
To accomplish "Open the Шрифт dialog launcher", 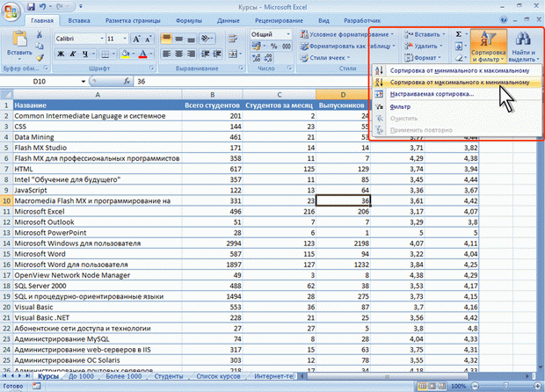I will coord(152,68).
